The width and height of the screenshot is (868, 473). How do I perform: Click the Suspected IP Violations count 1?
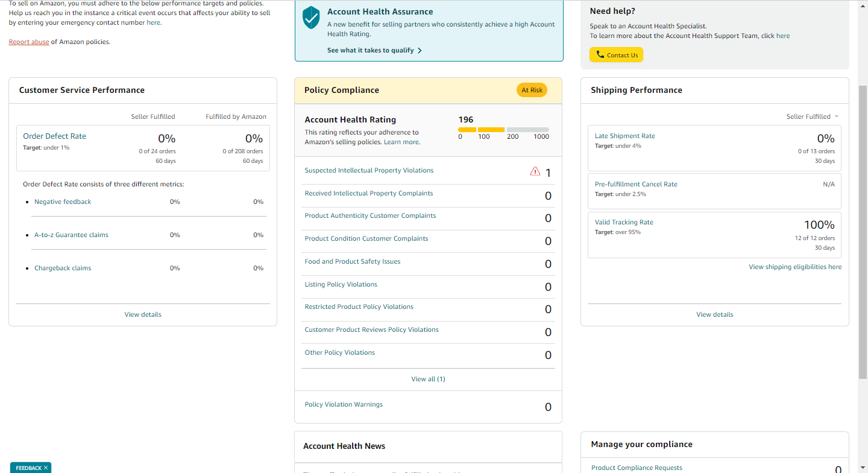coord(548,173)
